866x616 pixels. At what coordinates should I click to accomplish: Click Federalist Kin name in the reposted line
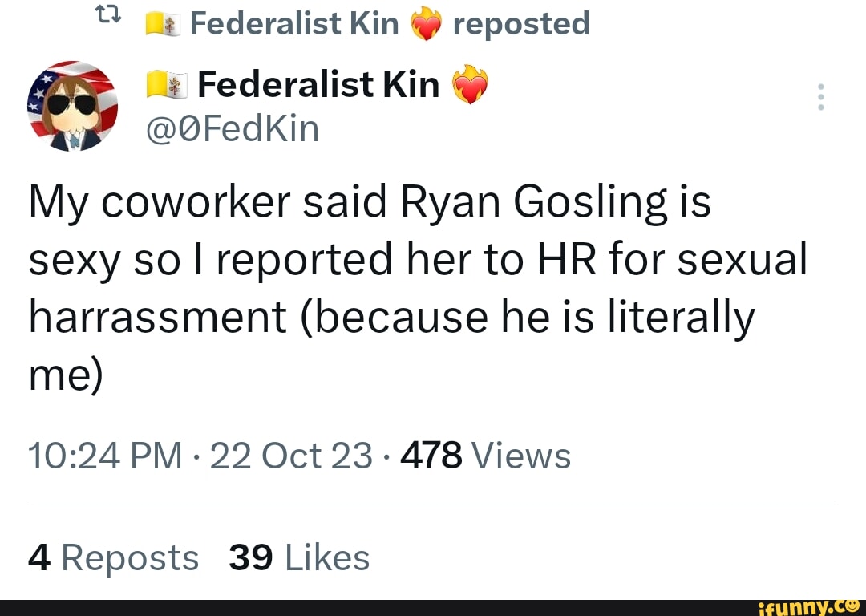[x=294, y=24]
